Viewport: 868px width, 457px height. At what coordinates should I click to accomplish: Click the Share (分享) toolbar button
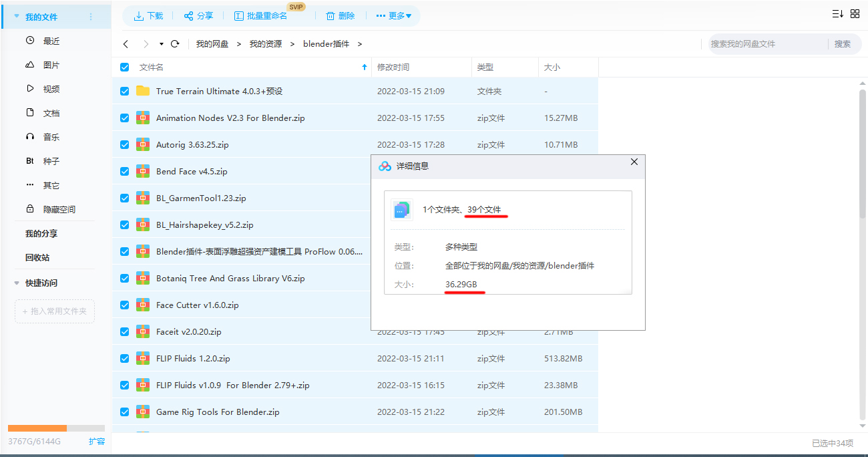tap(198, 15)
